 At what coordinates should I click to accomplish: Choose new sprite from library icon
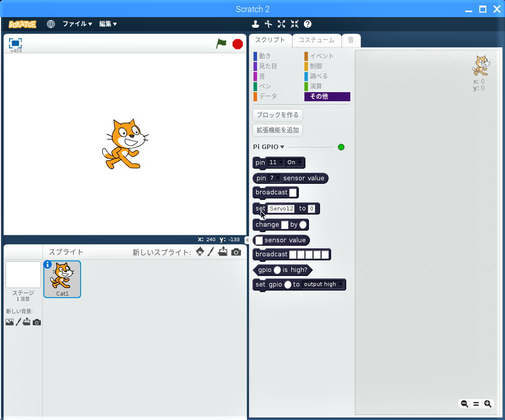point(200,252)
